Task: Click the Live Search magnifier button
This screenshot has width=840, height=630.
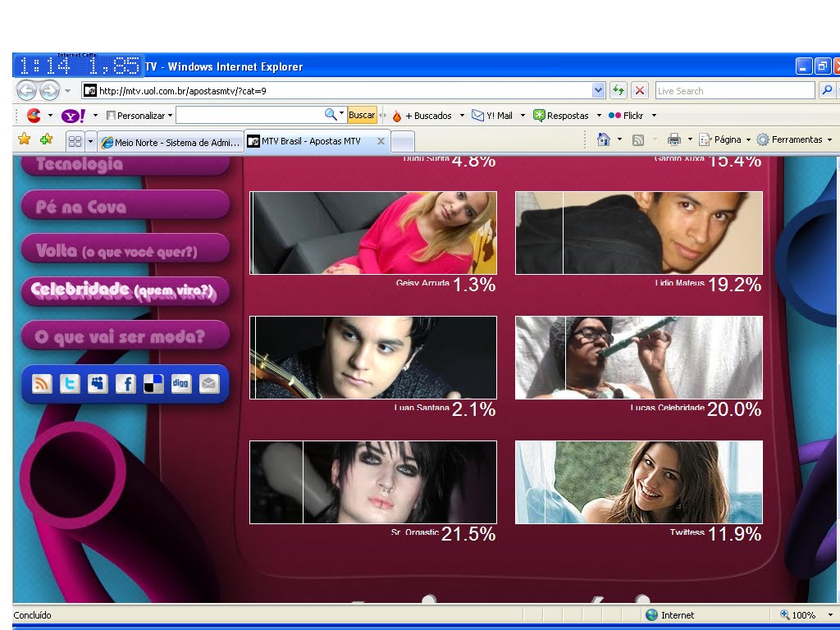Action: click(827, 90)
